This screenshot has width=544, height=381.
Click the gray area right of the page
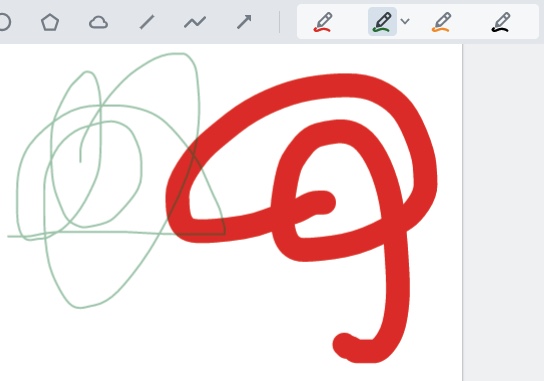(503, 208)
